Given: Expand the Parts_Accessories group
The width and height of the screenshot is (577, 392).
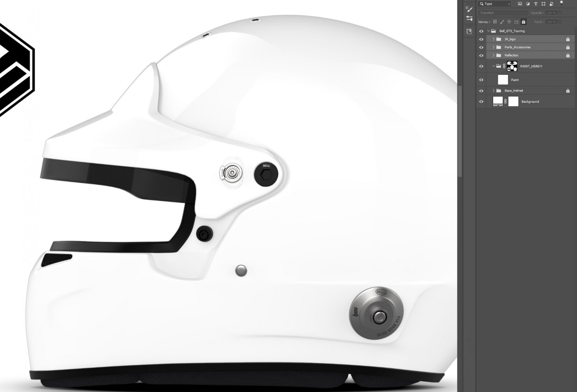Looking at the screenshot, I should pyautogui.click(x=493, y=47).
